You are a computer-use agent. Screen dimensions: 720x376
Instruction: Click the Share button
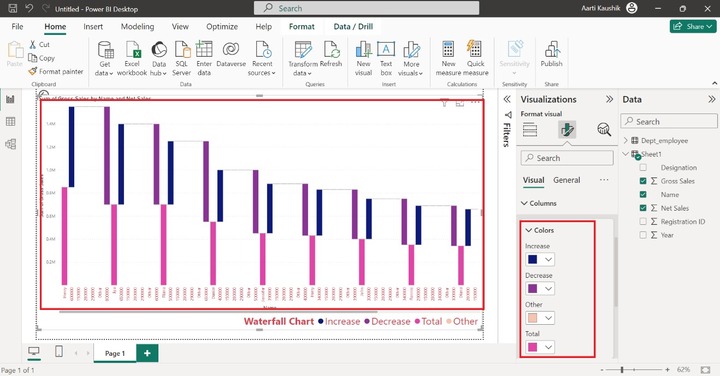point(692,27)
